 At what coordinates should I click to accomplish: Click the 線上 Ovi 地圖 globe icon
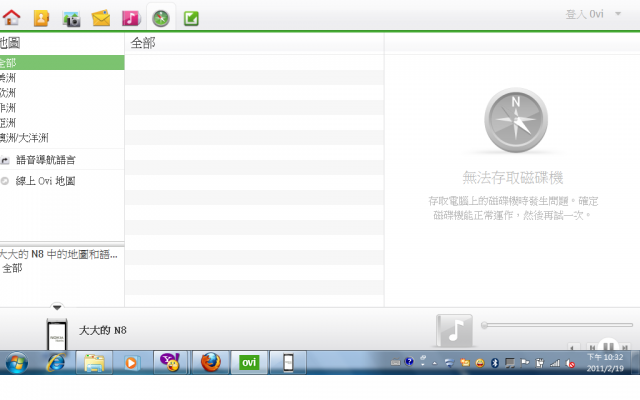point(5,181)
